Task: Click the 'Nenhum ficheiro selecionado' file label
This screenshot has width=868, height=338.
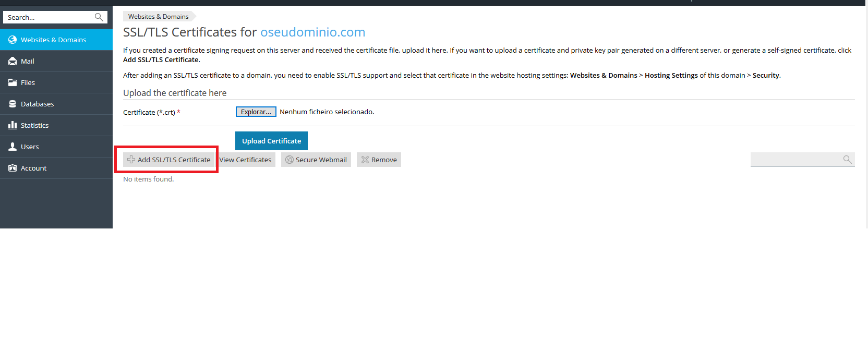Action: 327,112
